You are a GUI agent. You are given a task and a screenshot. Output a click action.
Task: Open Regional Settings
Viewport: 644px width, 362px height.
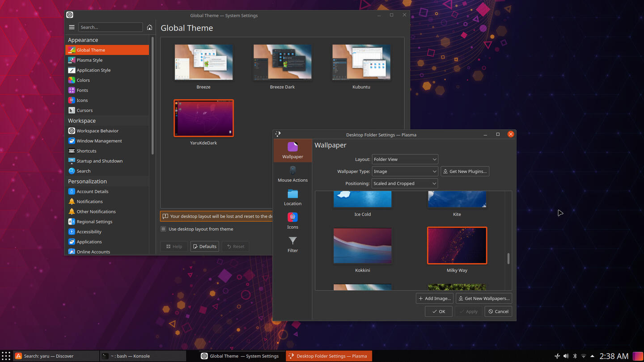(x=107, y=222)
